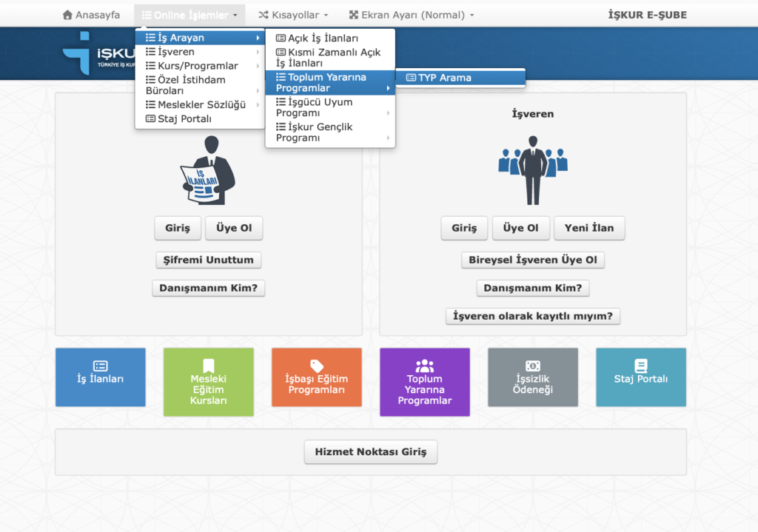This screenshot has height=532, width=758.
Task: Collapse the Online İşlemler dropdown menu
Action: tap(189, 15)
